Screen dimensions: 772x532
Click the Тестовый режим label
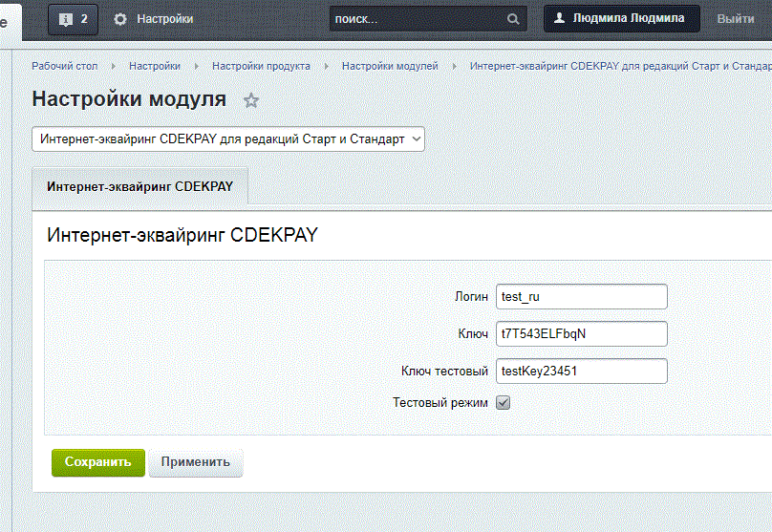pos(440,402)
